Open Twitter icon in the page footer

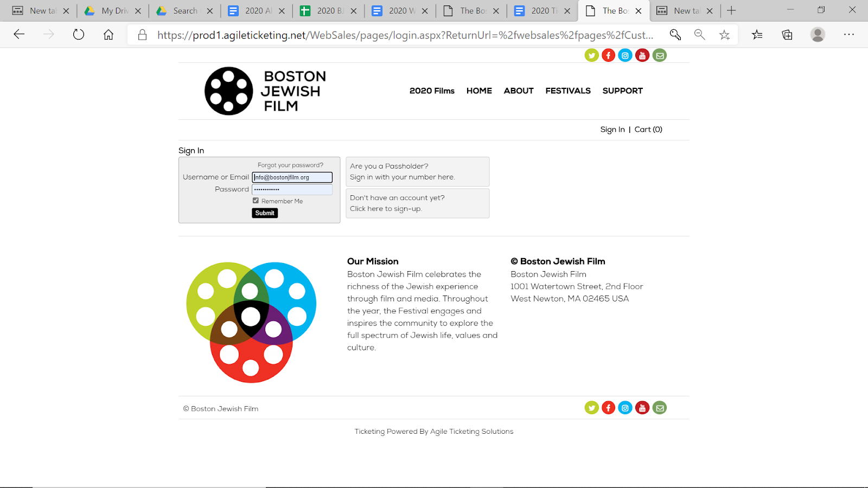(591, 408)
